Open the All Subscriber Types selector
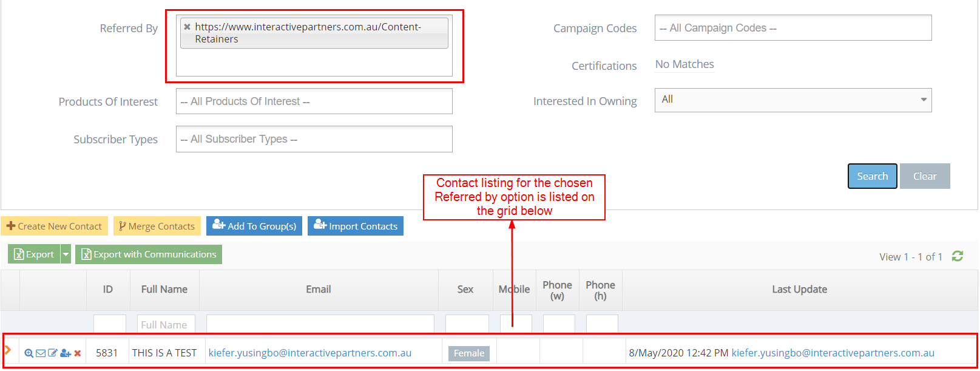The height and width of the screenshot is (371, 980). 314,139
